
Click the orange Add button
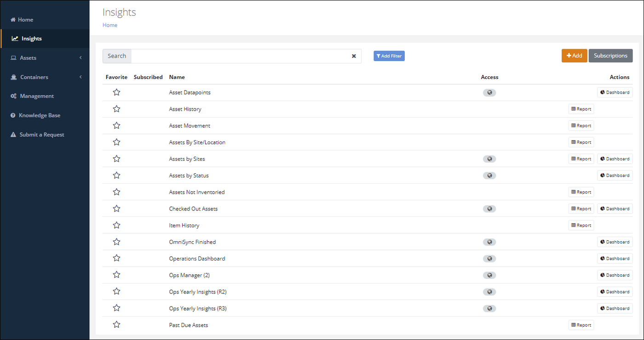point(574,56)
